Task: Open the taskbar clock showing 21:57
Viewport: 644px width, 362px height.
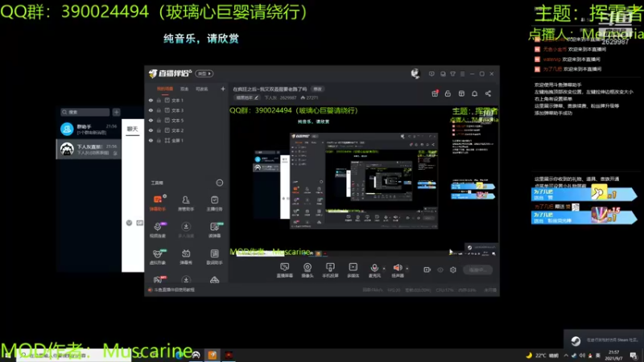Action: click(x=613, y=356)
